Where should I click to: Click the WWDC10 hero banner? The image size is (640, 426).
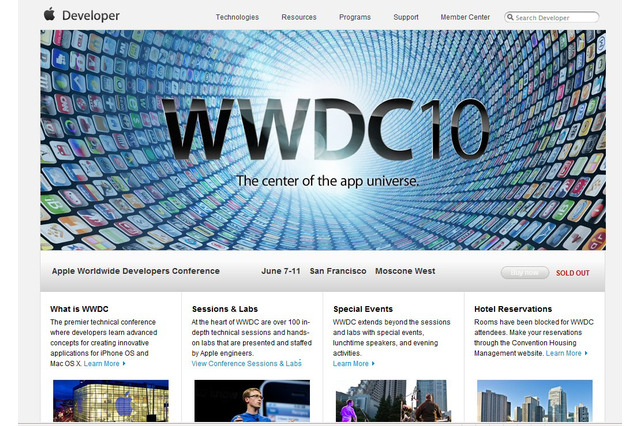tap(323, 140)
